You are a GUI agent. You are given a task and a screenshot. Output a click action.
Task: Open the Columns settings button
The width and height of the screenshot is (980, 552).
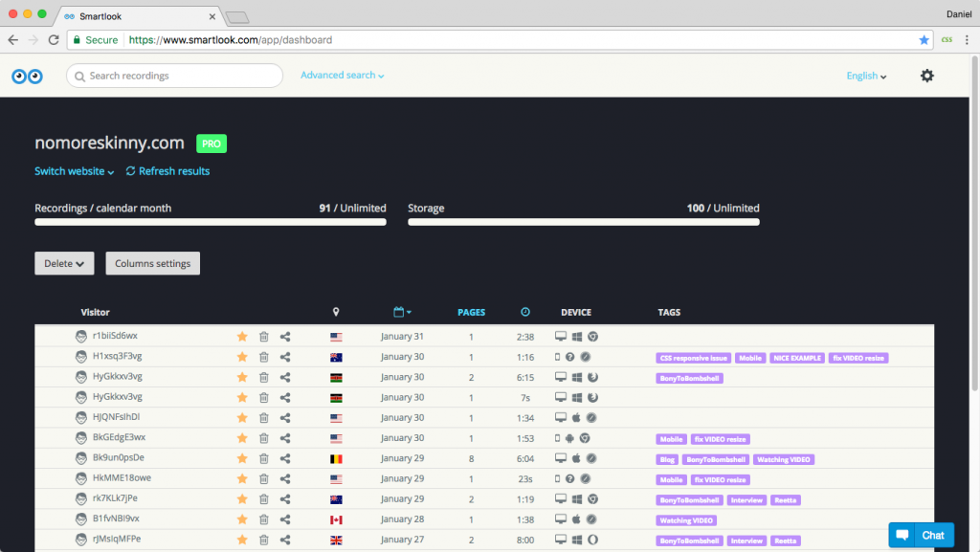tap(152, 263)
